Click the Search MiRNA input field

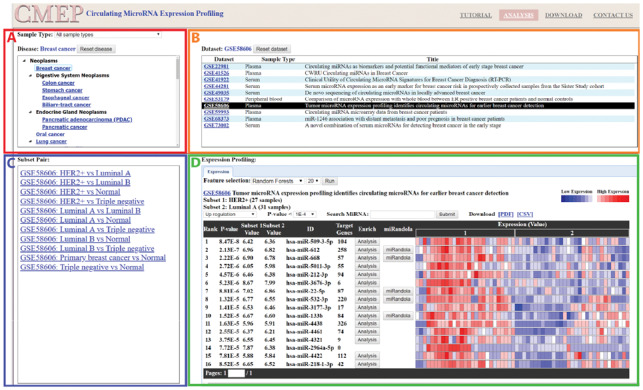pyautogui.click(x=402, y=214)
